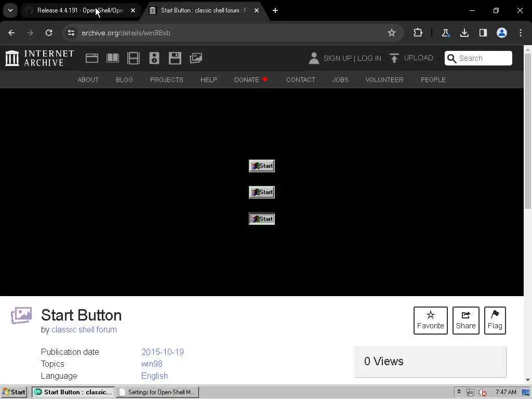Browse the Audio speaker icon
Image resolution: width=532 pixels, height=399 pixels.
click(154, 58)
